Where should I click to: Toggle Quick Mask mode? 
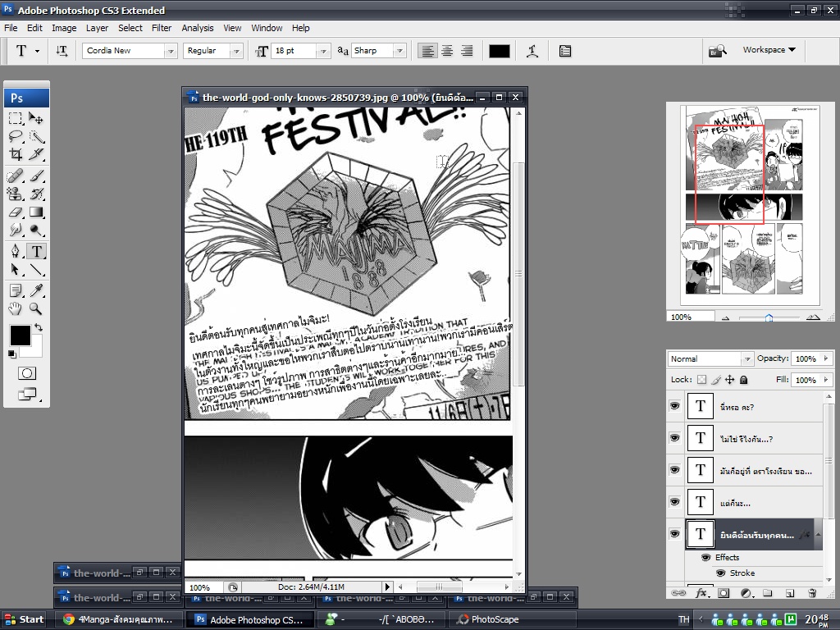27,373
